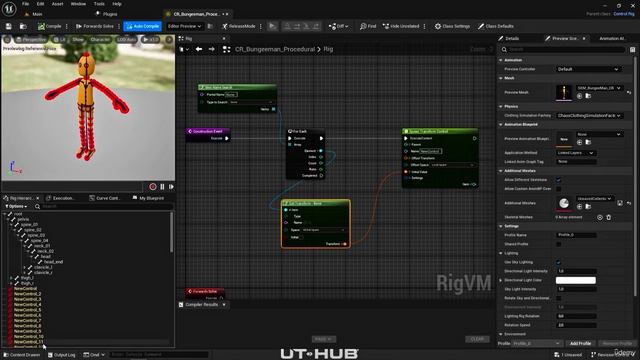Click ReleaseMode toolbar button
Image resolution: width=640 pixels, height=360 pixels.
[239, 26]
